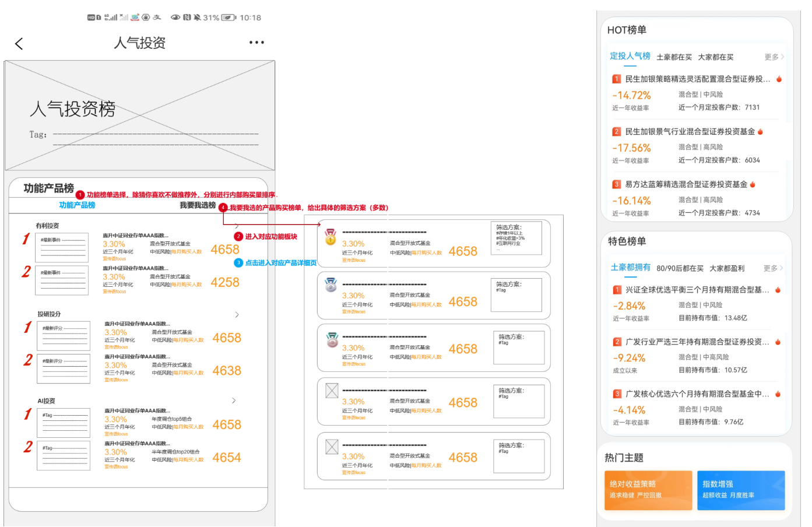Viewport: 812px width, 527px height.
Task: Select the 土豪都在买 tab
Action: click(674, 57)
